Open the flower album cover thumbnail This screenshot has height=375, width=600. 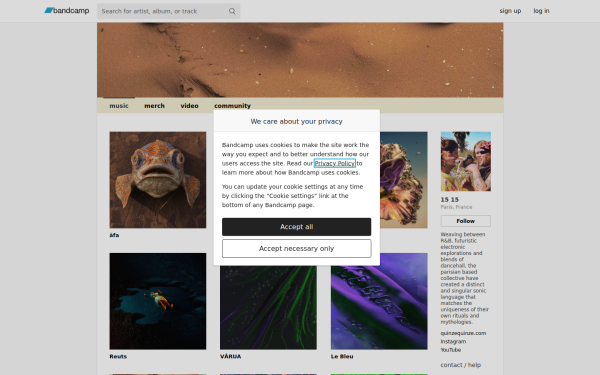404,180
